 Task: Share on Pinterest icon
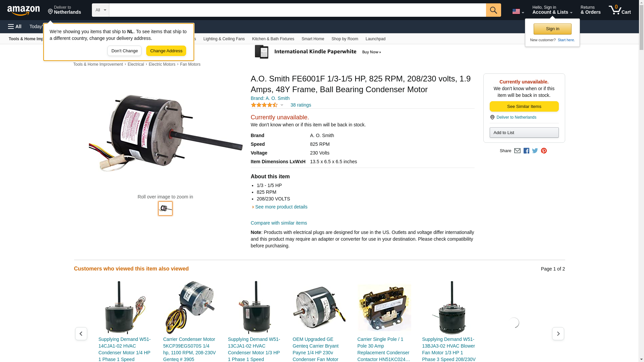[544, 151]
